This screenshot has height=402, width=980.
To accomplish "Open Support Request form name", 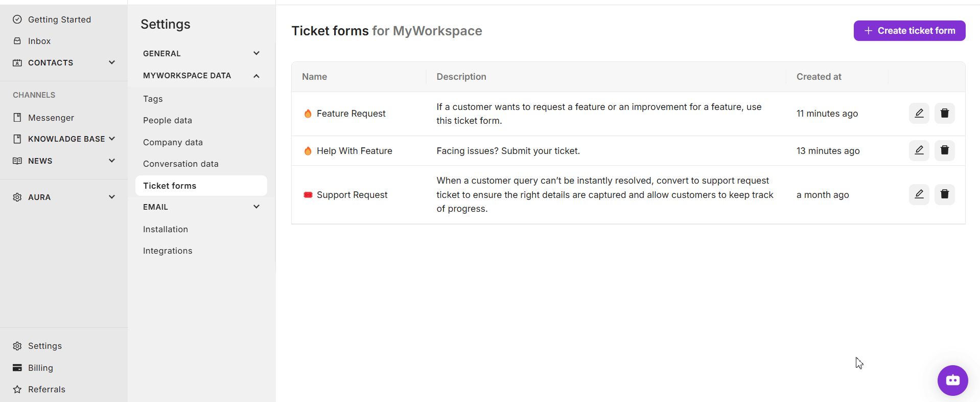I will click(352, 195).
